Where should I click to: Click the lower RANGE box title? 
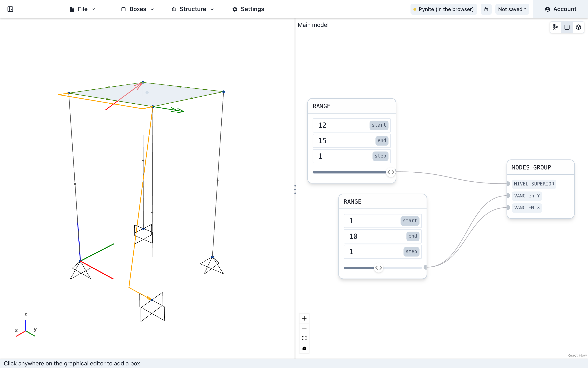(352, 201)
